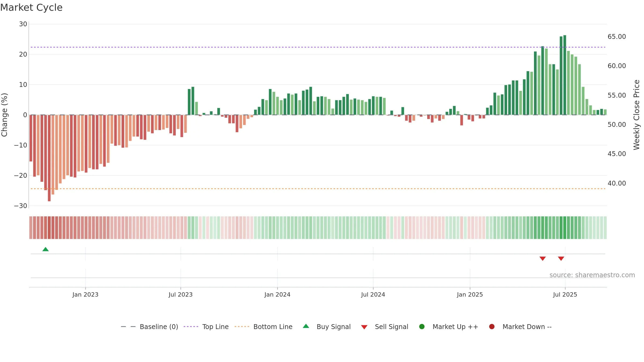Click the 30 change axis tick

(x=23, y=24)
